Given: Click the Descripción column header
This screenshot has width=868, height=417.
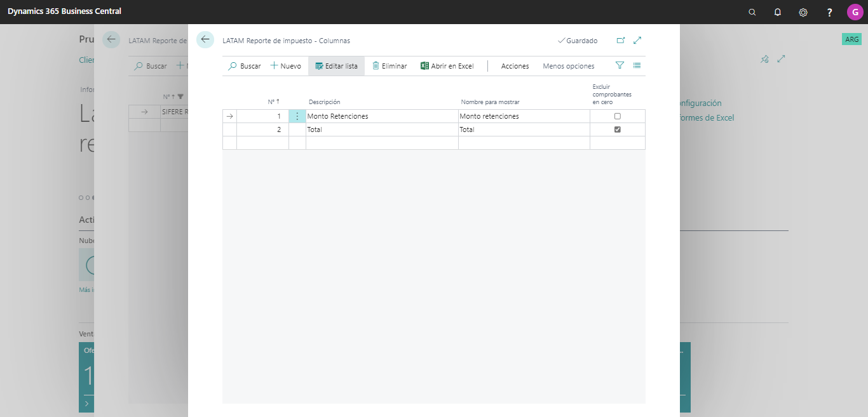Looking at the screenshot, I should pos(325,102).
